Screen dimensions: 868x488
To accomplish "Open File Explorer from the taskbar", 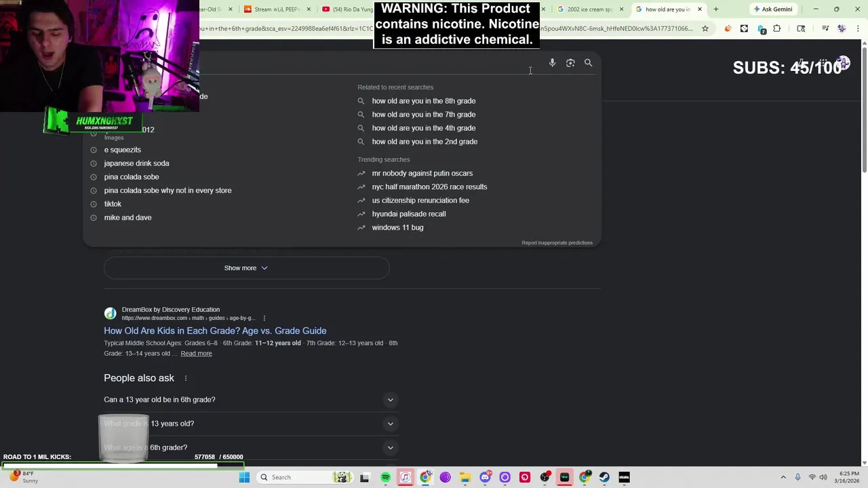I will pyautogui.click(x=465, y=477).
